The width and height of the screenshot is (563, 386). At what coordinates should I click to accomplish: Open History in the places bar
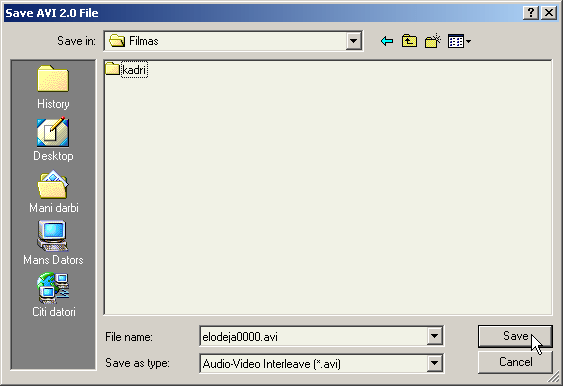[53, 88]
